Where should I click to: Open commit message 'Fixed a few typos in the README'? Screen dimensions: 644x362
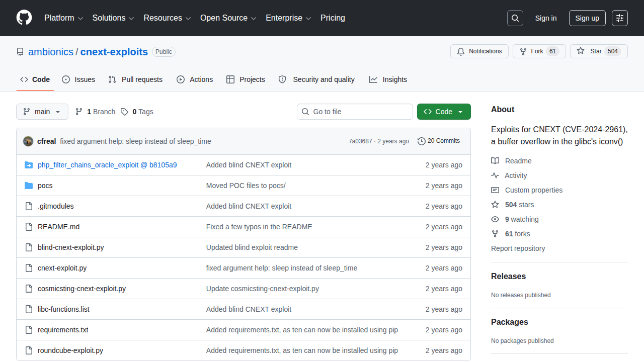(259, 227)
